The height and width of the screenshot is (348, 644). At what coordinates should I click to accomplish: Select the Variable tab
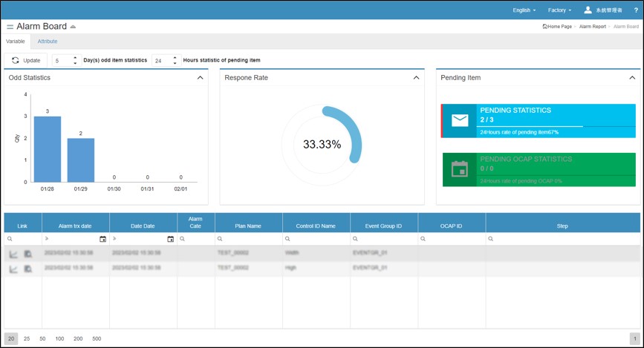[x=16, y=42]
